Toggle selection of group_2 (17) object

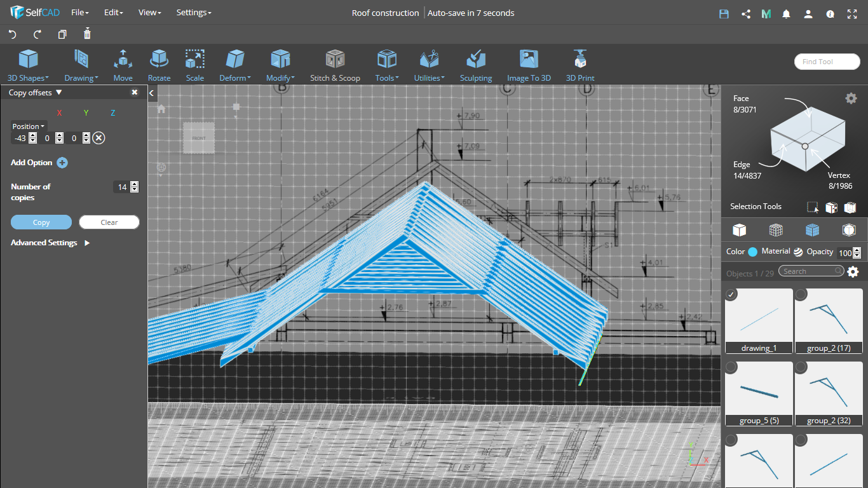[x=801, y=295]
